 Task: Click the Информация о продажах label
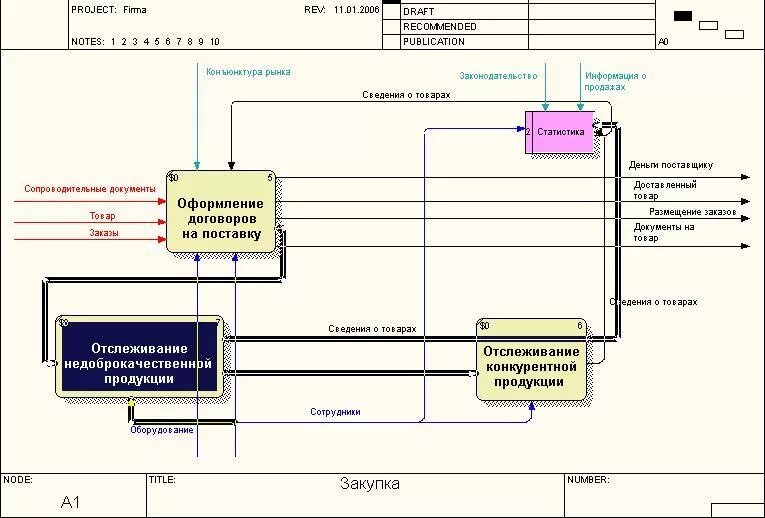pyautogui.click(x=615, y=81)
